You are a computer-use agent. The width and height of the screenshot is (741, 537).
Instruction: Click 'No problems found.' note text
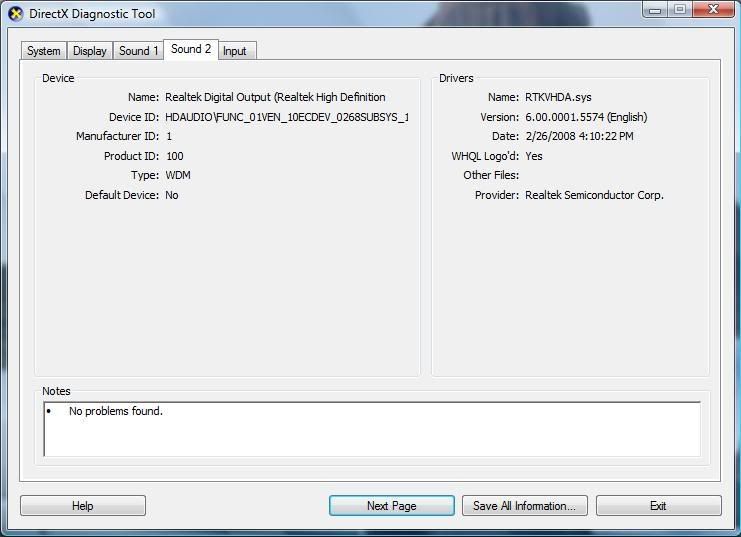(116, 411)
